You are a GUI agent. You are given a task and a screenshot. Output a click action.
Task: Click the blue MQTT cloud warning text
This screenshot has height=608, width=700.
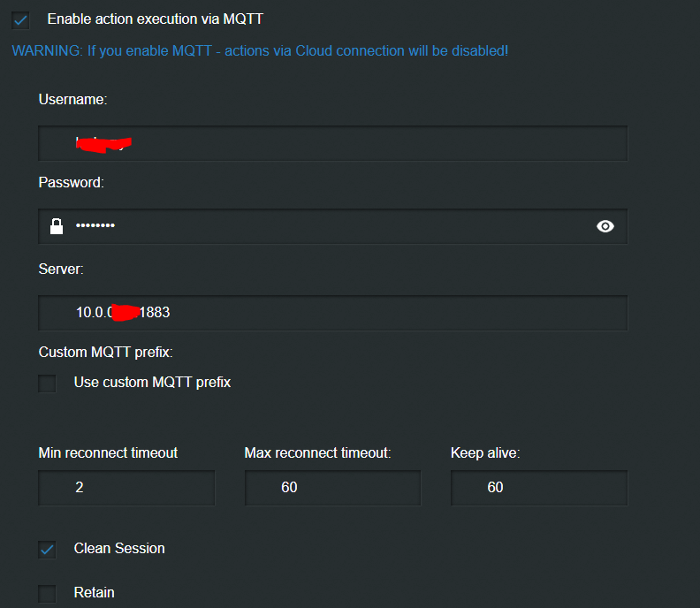260,50
